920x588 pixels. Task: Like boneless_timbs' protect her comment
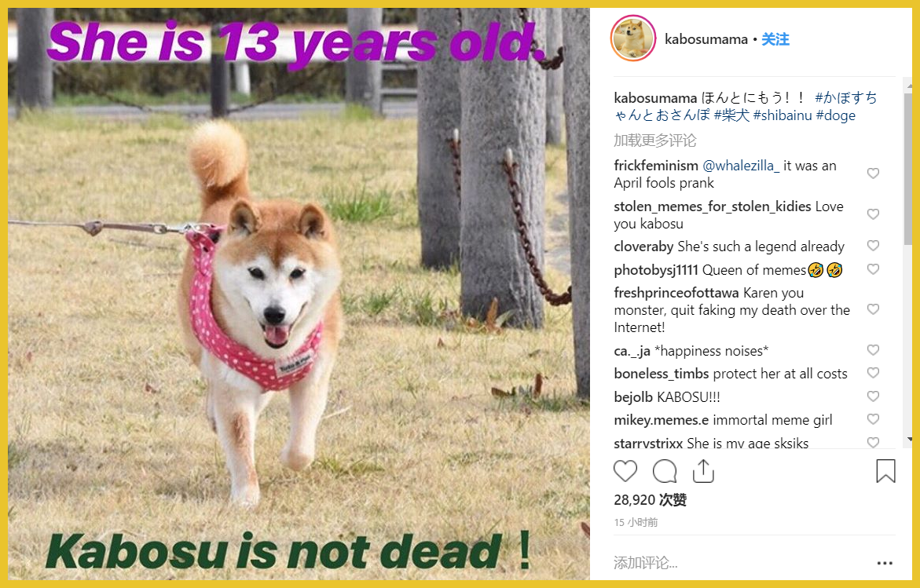click(873, 373)
